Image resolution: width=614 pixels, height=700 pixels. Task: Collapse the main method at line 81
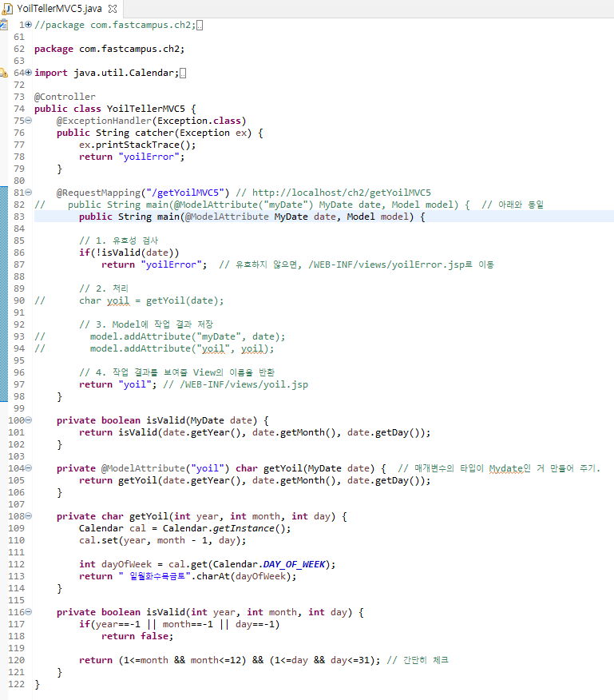click(29, 193)
